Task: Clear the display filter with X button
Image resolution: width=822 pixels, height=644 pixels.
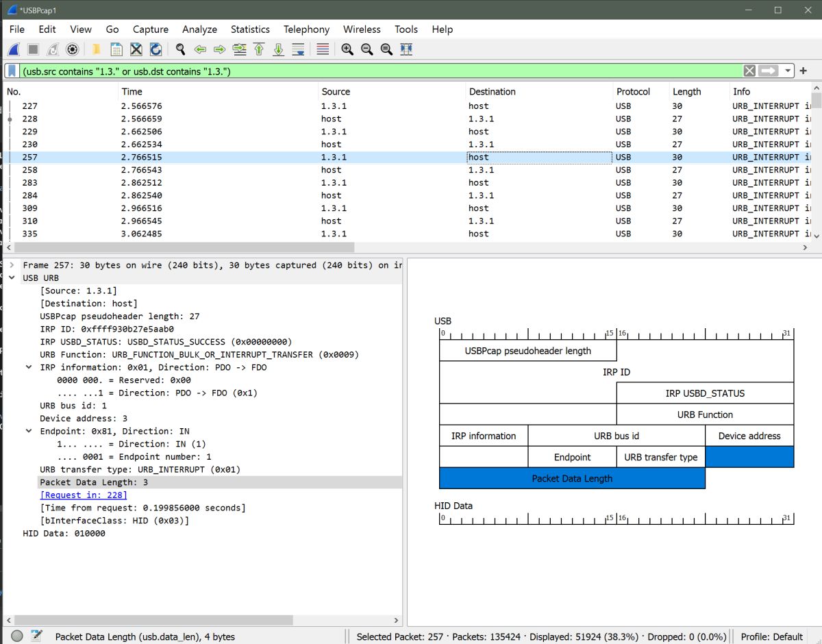Action: pyautogui.click(x=749, y=71)
